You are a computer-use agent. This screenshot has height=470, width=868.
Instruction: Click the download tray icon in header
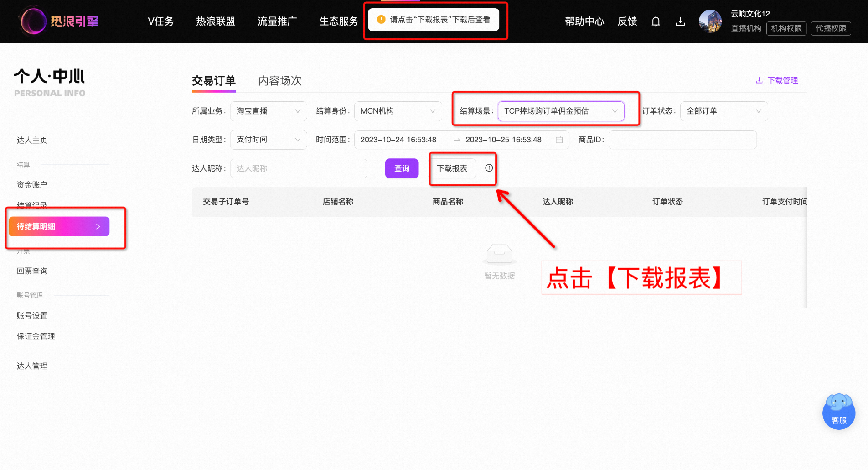coord(680,21)
